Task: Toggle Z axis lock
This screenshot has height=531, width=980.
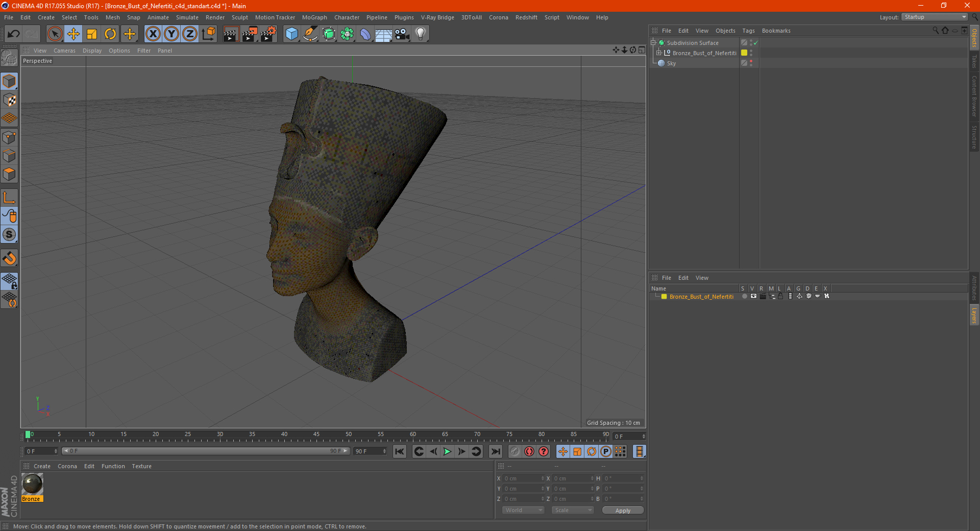Action: (190, 34)
